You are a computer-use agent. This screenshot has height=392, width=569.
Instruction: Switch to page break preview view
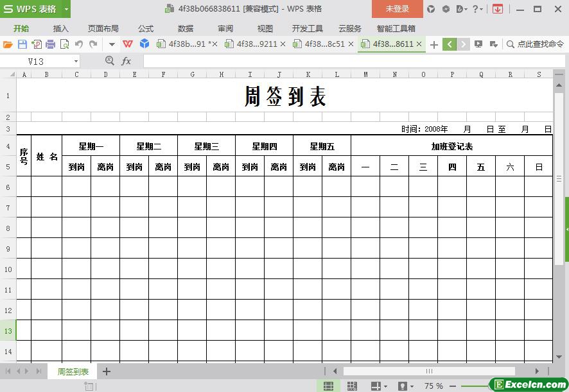[x=352, y=386]
